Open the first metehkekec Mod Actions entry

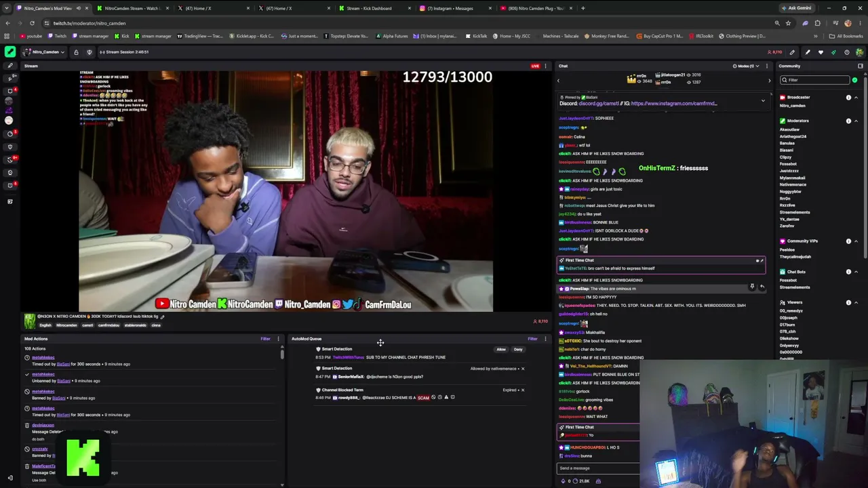coord(43,358)
